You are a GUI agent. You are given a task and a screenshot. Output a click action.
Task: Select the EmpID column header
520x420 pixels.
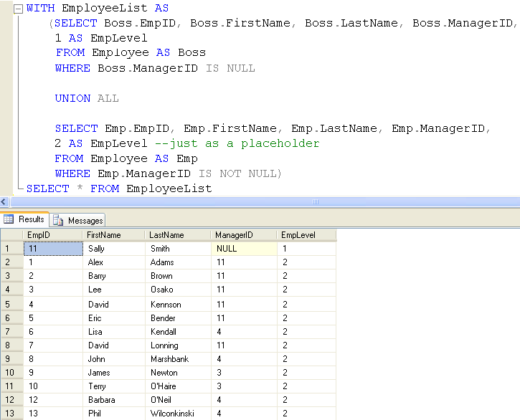point(53,235)
